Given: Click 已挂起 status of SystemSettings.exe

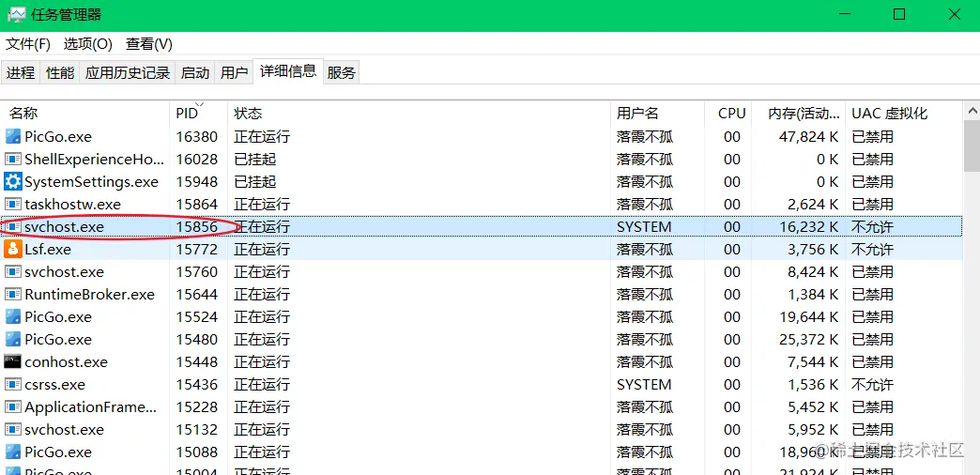Looking at the screenshot, I should (255, 182).
